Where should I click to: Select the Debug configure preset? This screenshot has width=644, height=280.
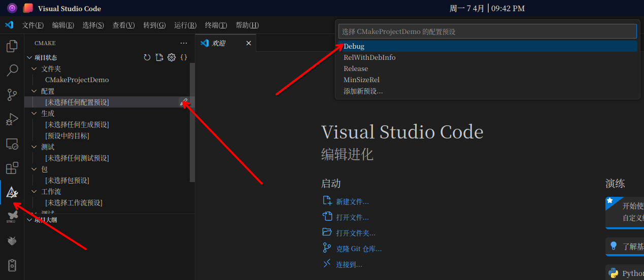click(x=487, y=46)
